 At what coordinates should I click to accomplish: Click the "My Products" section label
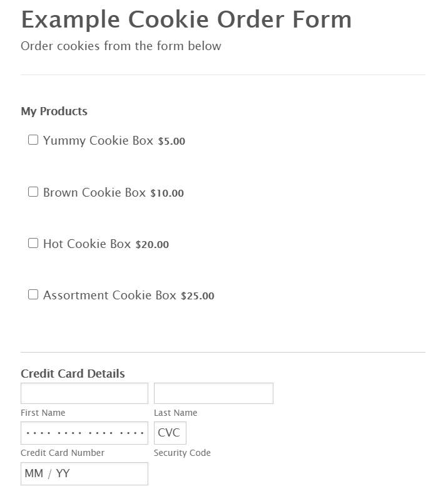(54, 111)
